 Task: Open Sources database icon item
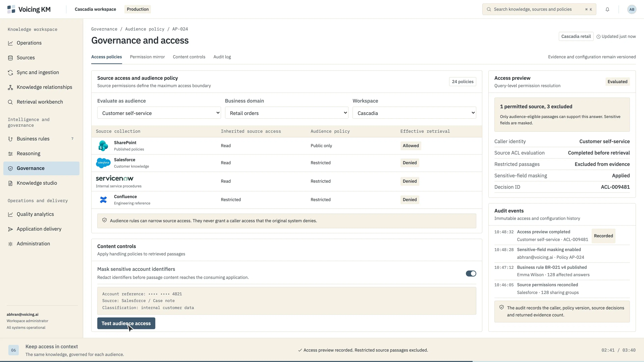[x=41, y=58]
